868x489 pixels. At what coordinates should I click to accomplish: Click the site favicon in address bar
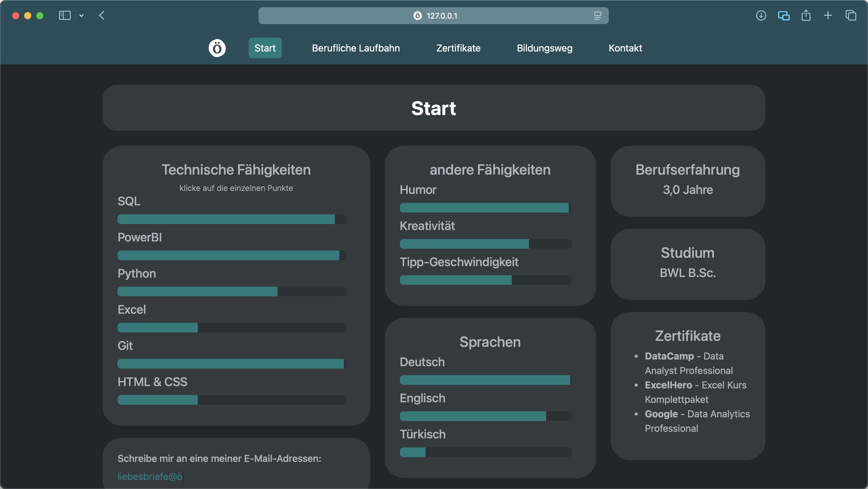pyautogui.click(x=417, y=16)
